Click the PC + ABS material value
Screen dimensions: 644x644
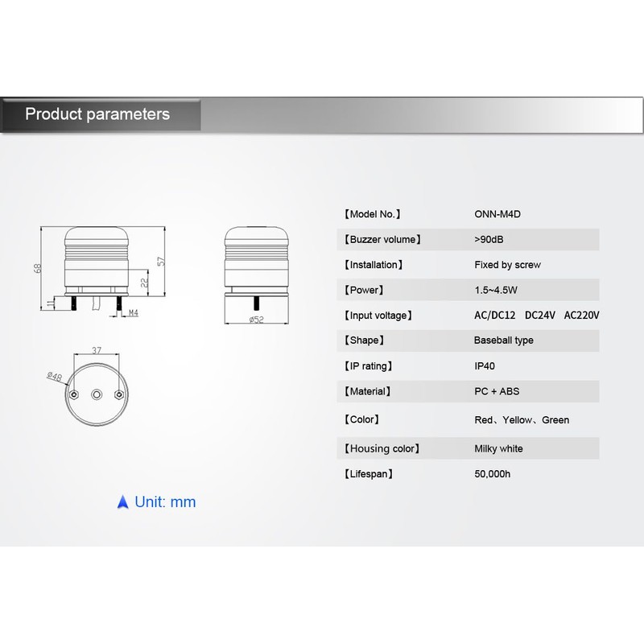pos(497,391)
